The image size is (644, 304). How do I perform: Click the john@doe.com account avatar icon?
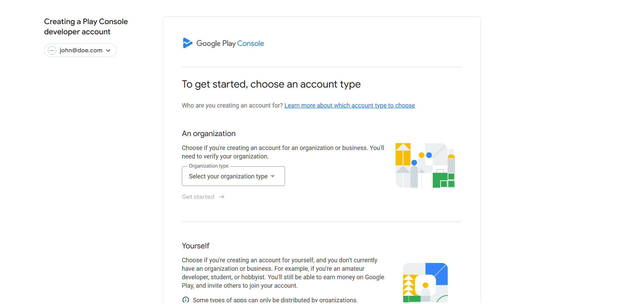(52, 50)
